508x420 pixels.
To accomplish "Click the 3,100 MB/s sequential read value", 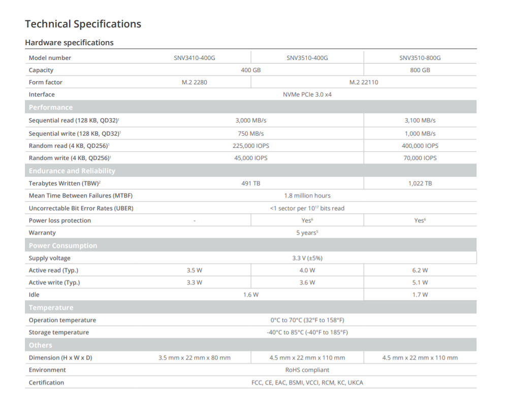I will click(x=420, y=121).
